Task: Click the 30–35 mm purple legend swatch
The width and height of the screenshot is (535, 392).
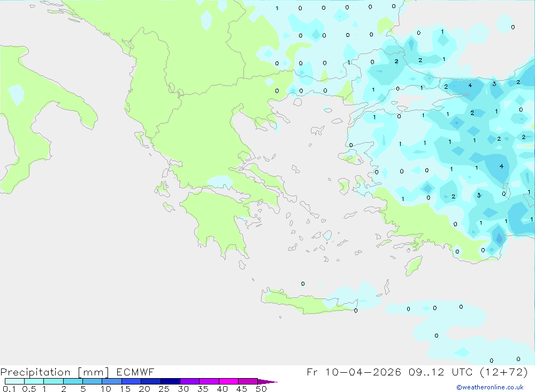Action: [x=190, y=381]
